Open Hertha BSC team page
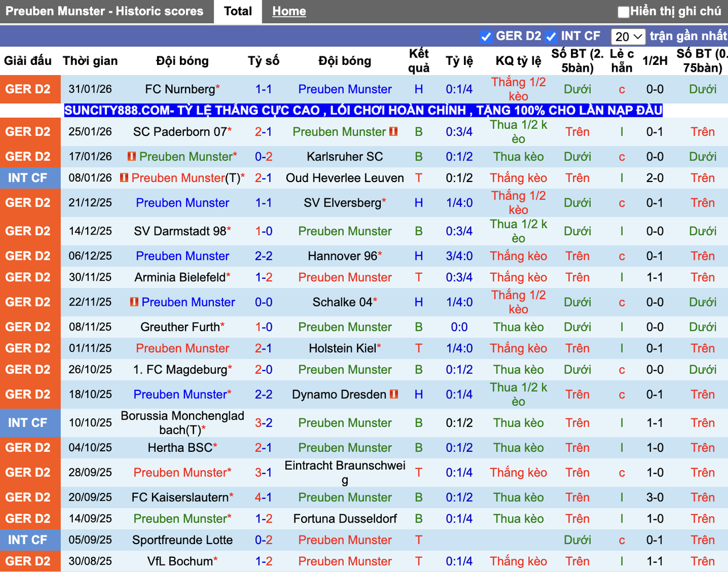The height and width of the screenshot is (572, 728). [180, 448]
